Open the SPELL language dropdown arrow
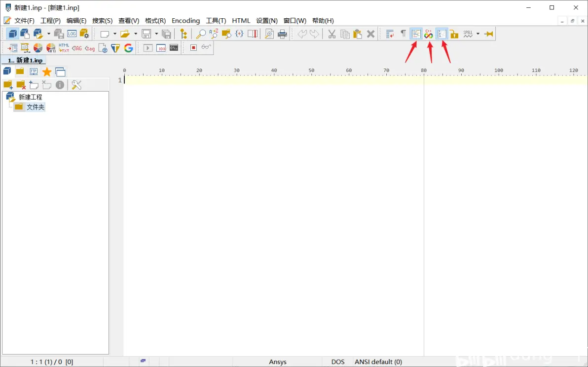Screen dimensions: 588x367 click(x=478, y=34)
